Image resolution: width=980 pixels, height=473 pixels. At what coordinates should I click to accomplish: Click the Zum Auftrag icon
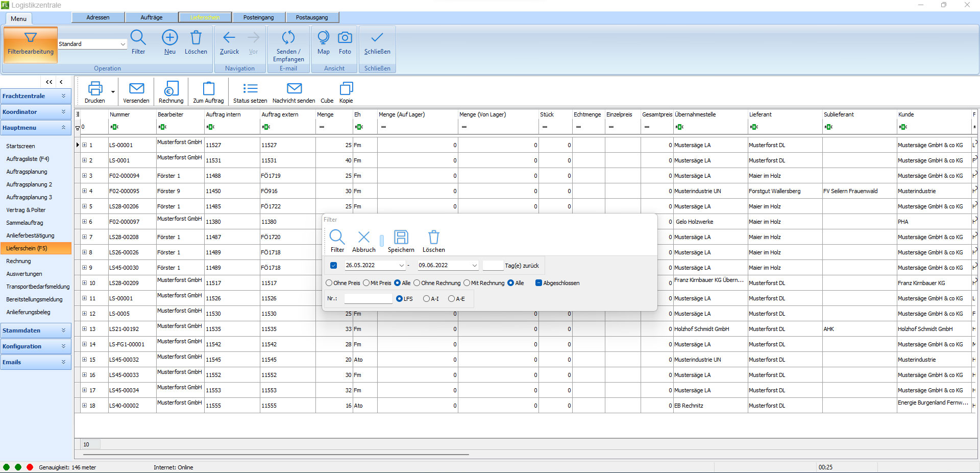pos(208,92)
